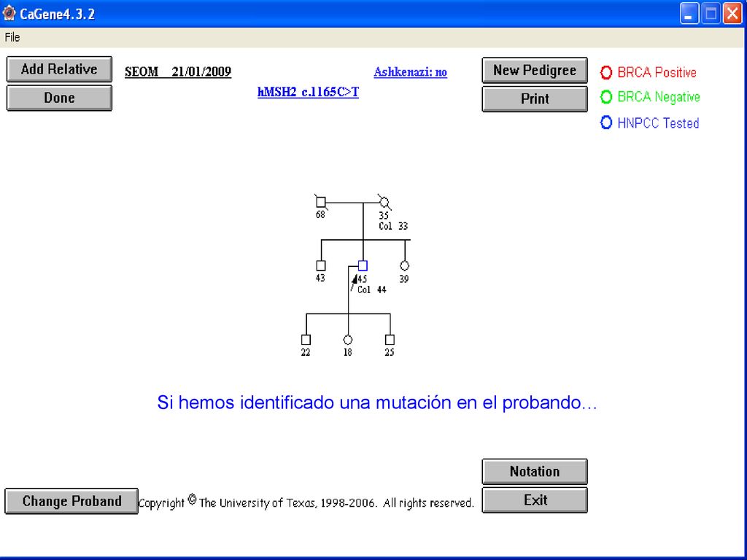
Task: Print the pedigree chart
Action: pos(535,99)
